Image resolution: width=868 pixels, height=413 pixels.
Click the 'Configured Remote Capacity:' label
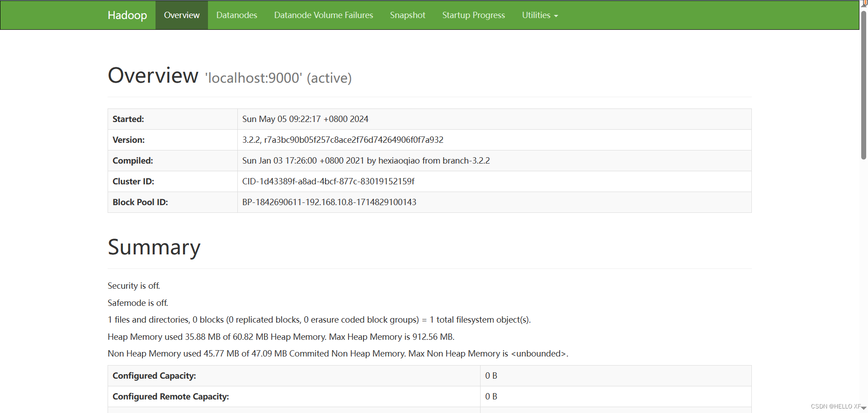point(170,396)
